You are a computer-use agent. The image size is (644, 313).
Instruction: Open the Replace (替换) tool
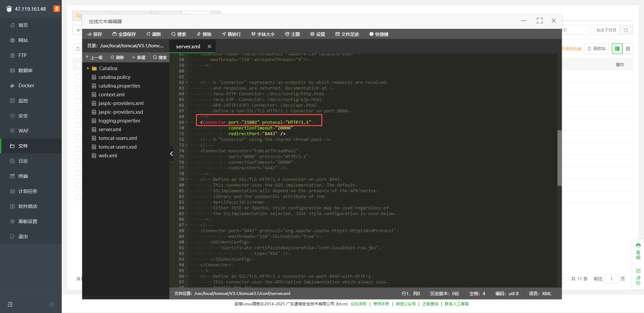pyautogui.click(x=204, y=34)
